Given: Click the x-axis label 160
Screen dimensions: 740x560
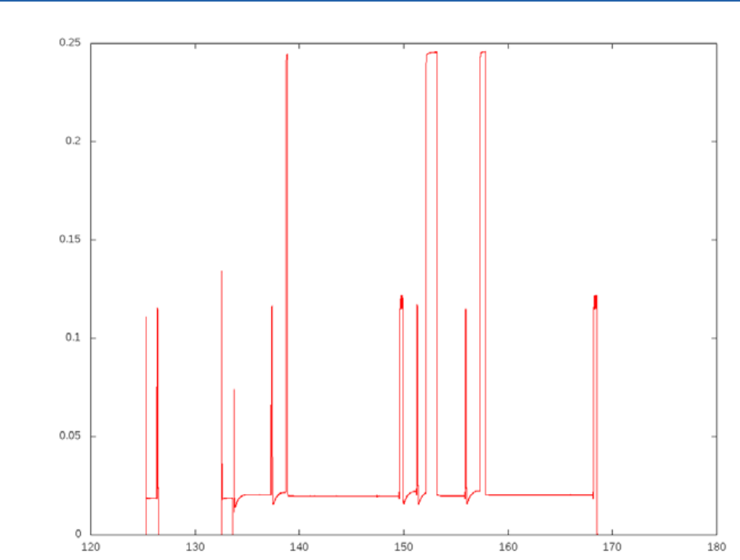Looking at the screenshot, I should click(x=507, y=547).
